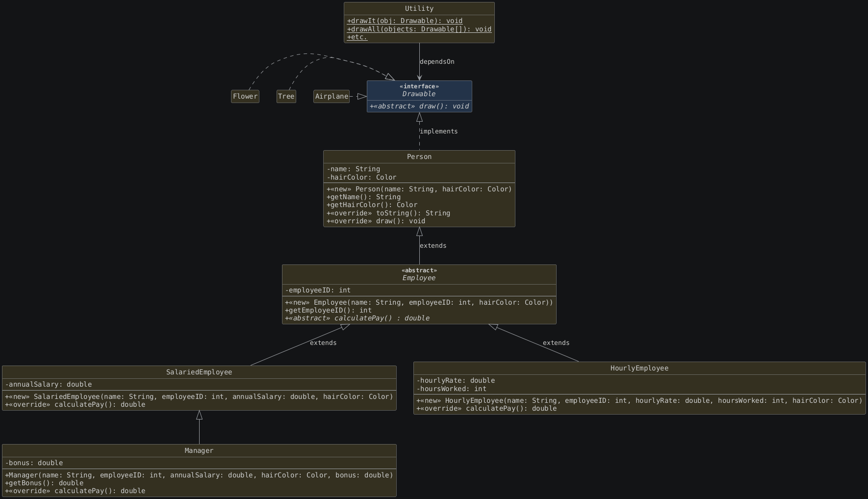Click the -hairColor: Color field
Screen dimensions: 868x499
pos(361,177)
